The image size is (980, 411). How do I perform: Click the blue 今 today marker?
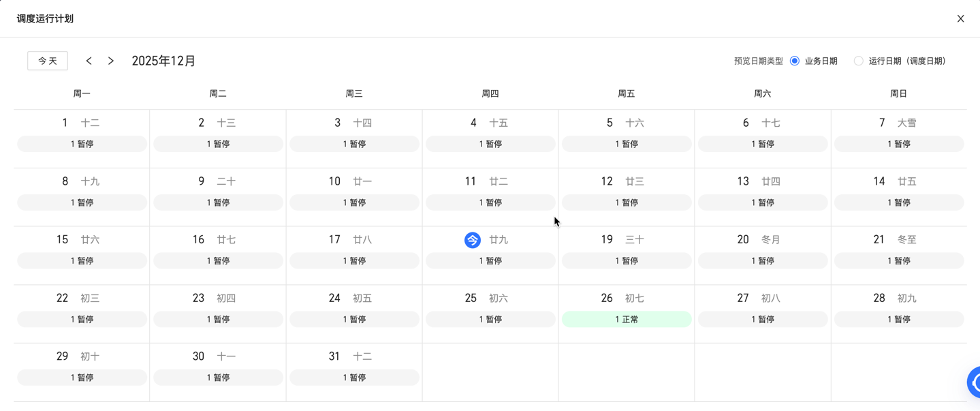click(473, 240)
